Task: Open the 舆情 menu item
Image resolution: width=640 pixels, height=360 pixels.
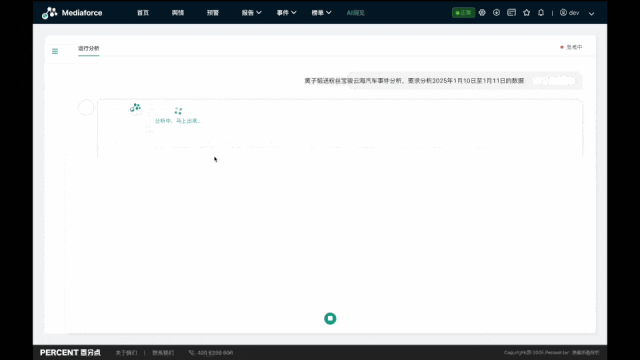Action: pyautogui.click(x=178, y=13)
